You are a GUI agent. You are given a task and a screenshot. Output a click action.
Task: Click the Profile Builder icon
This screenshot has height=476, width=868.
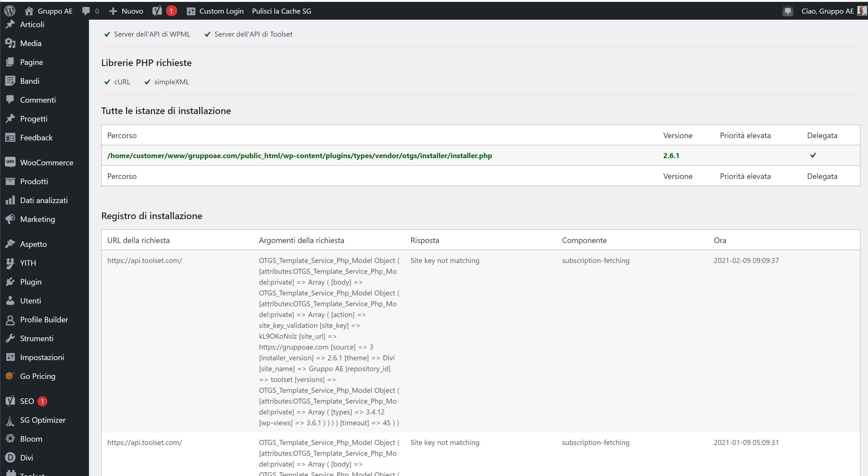click(x=10, y=320)
